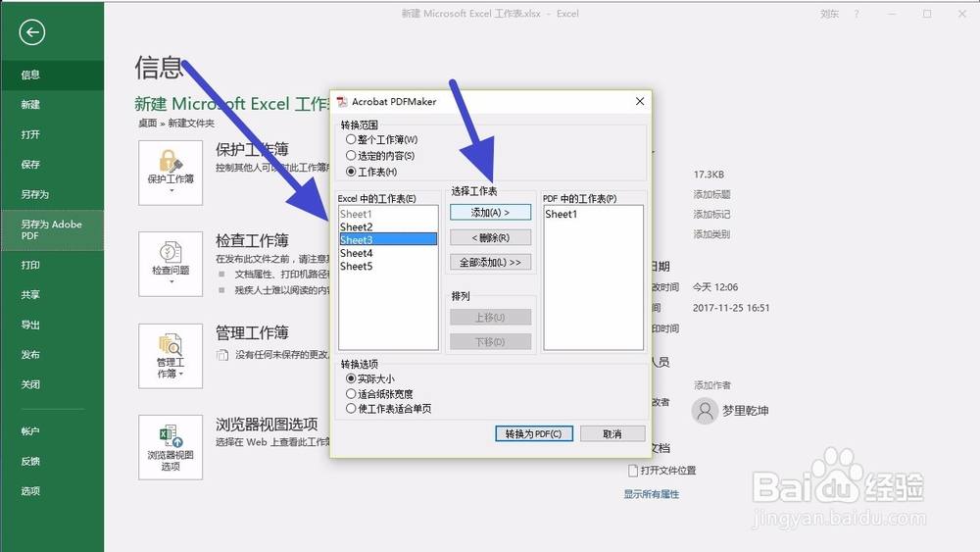Open 新建 in backstage menu
The height and width of the screenshot is (552, 980).
(x=53, y=105)
